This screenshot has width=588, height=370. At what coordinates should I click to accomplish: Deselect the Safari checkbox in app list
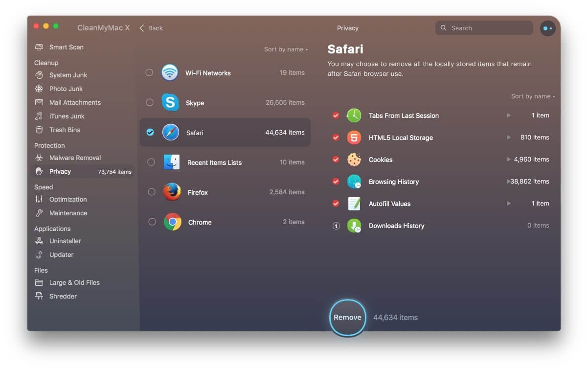(x=150, y=133)
